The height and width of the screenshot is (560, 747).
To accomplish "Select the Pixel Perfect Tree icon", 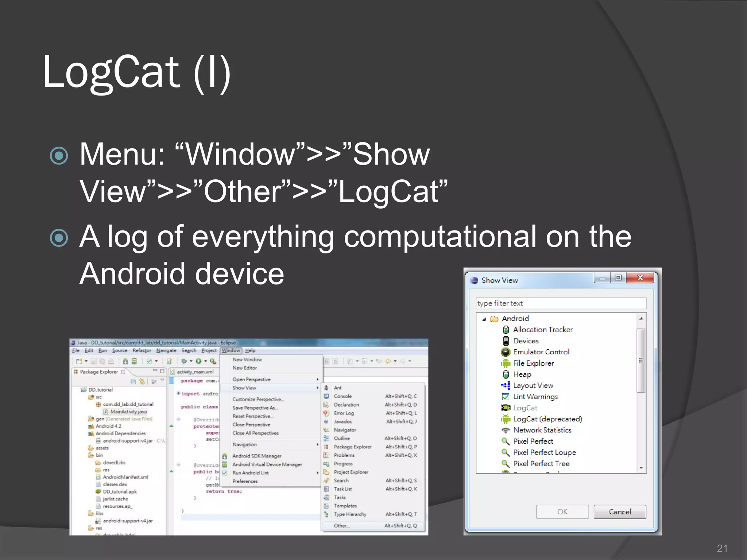I will click(506, 463).
